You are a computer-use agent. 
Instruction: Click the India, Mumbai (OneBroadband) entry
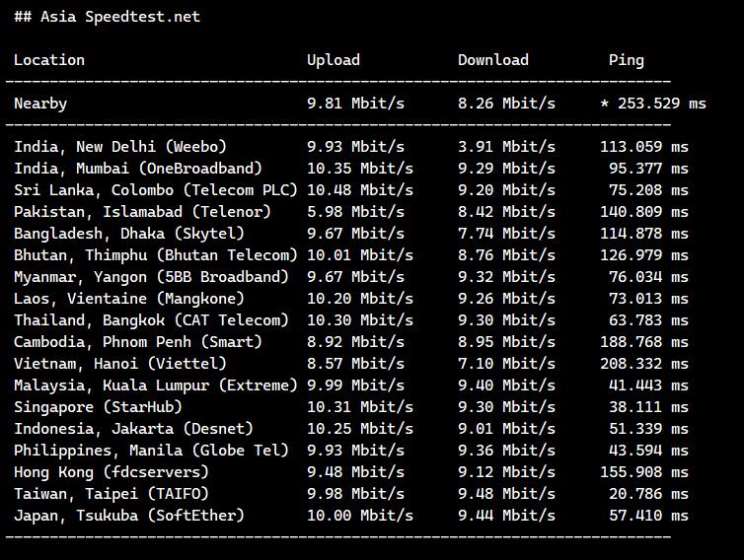(138, 169)
